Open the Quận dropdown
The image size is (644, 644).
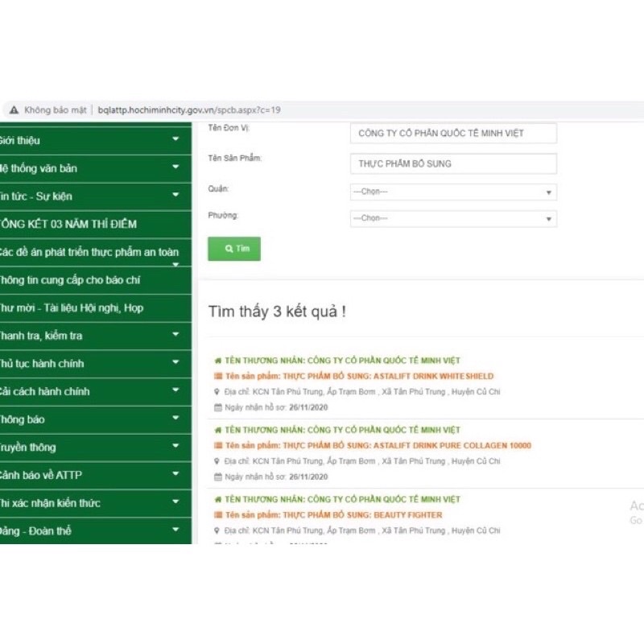click(x=453, y=192)
